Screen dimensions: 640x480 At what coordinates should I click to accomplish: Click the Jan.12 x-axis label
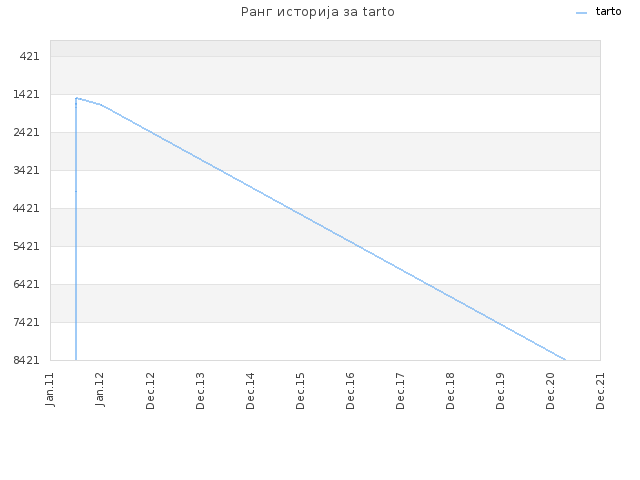[100, 389]
